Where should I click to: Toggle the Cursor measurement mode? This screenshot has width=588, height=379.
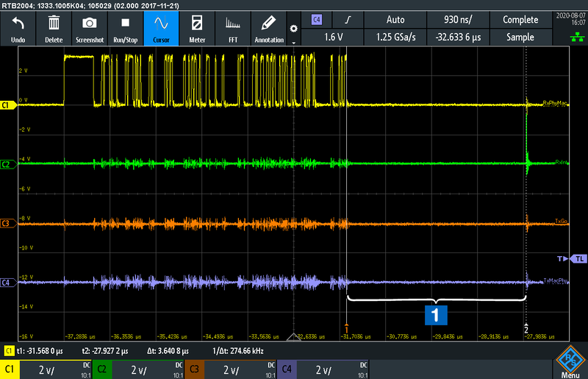coord(161,29)
